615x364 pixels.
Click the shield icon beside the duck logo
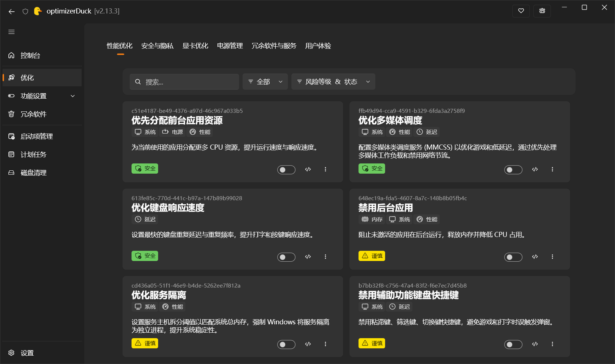click(25, 11)
